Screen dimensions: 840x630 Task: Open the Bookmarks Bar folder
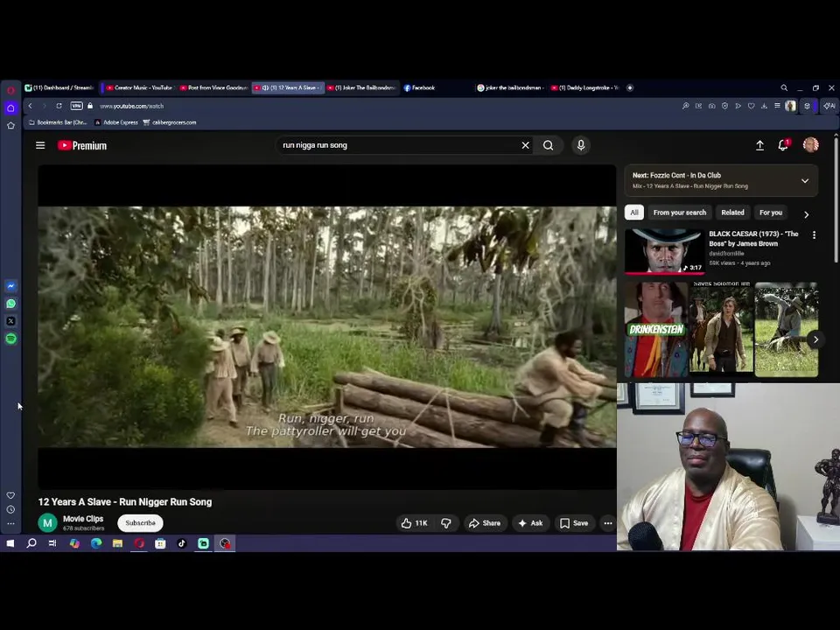58,122
